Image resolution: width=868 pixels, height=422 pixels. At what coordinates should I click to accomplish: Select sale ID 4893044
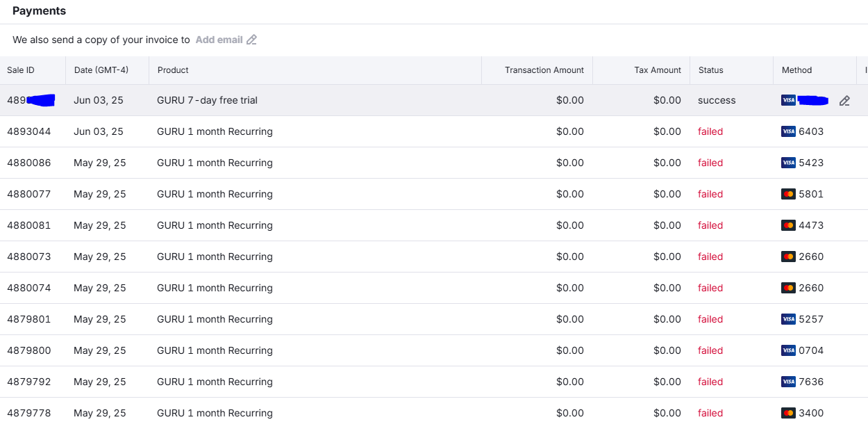point(29,131)
